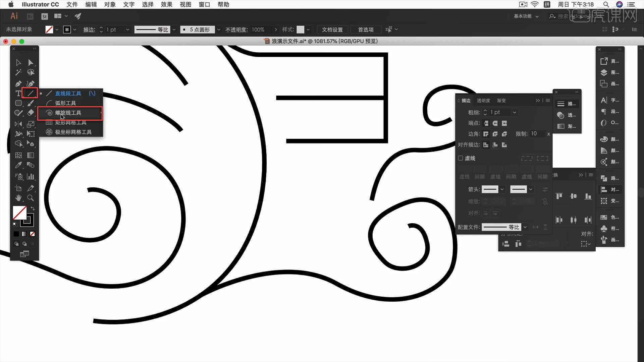
Task: Switch to the 透明度 tab
Action: 483,101
